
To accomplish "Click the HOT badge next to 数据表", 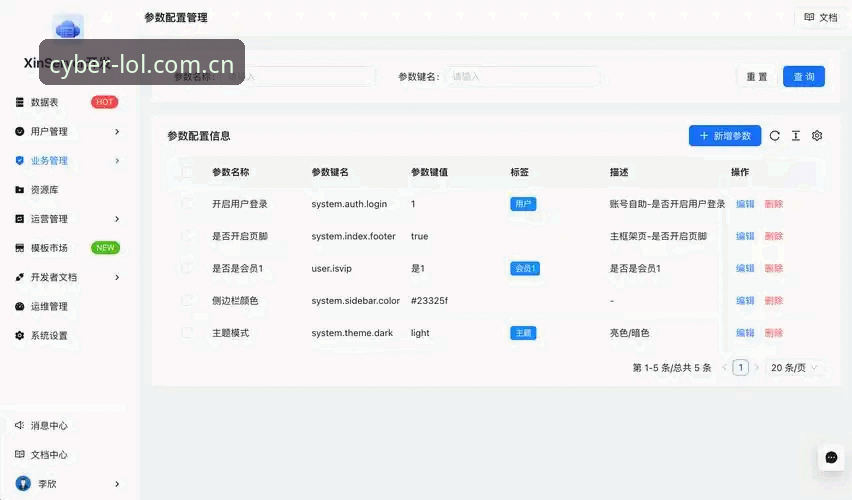I will coord(104,102).
